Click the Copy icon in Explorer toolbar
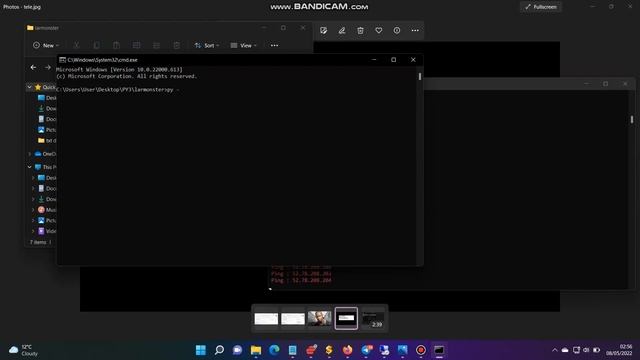 (x=96, y=45)
